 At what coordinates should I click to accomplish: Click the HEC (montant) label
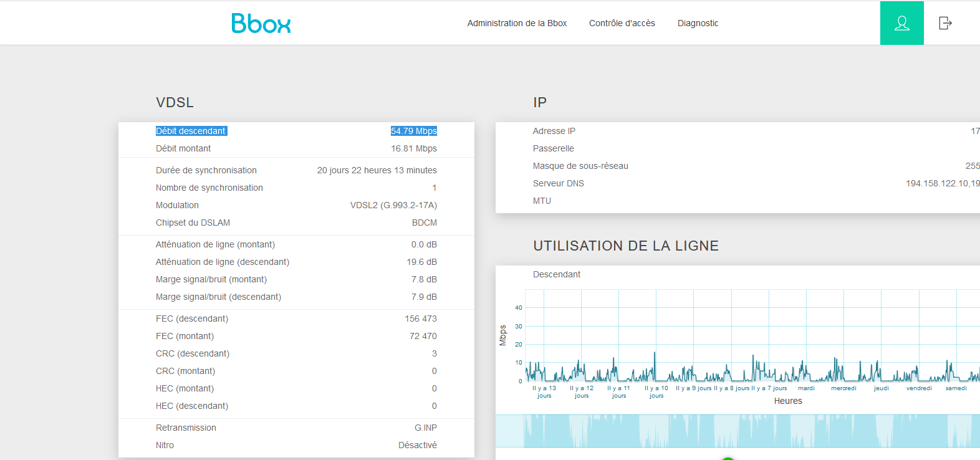tap(185, 388)
